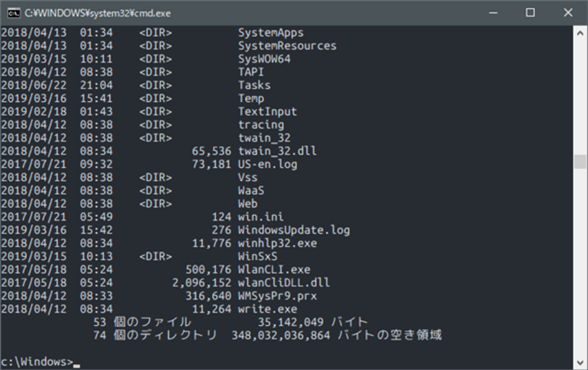The width and height of the screenshot is (588, 370).
Task: Click the US-en.log file name
Action: coord(267,164)
